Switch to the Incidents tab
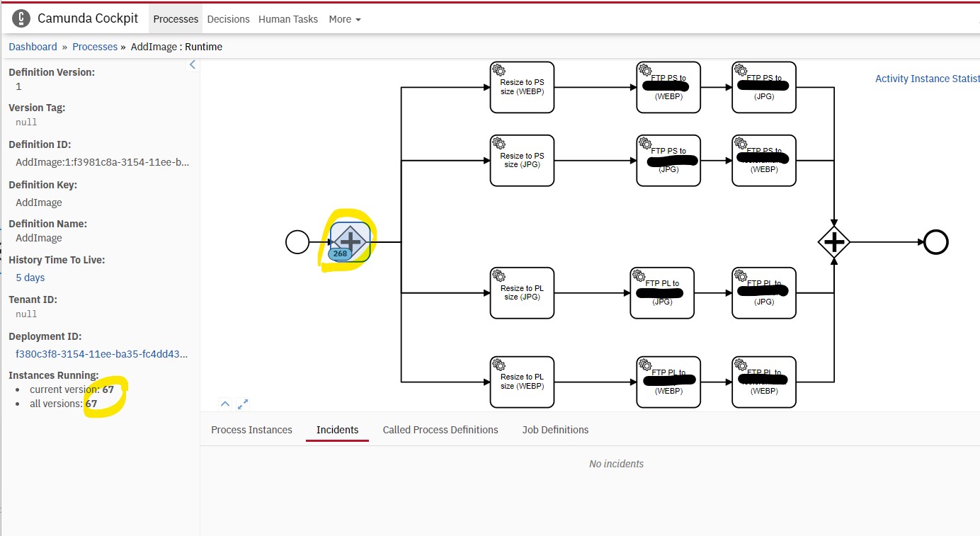Screen dimensions: 980x536 (x=337, y=430)
